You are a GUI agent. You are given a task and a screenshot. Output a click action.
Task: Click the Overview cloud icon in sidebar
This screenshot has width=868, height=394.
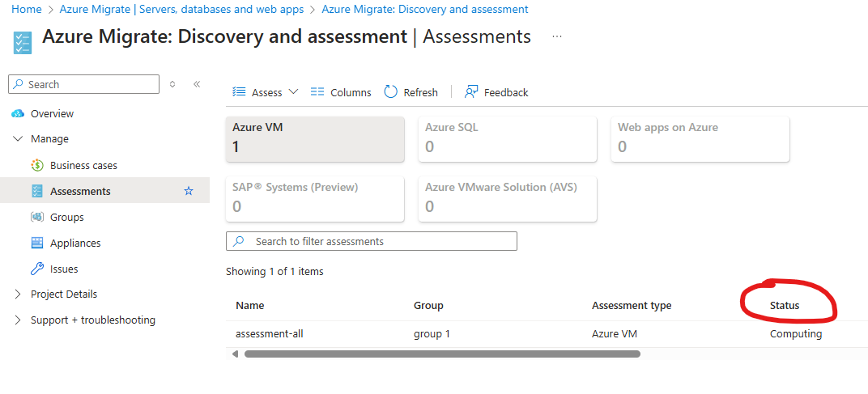coord(17,114)
